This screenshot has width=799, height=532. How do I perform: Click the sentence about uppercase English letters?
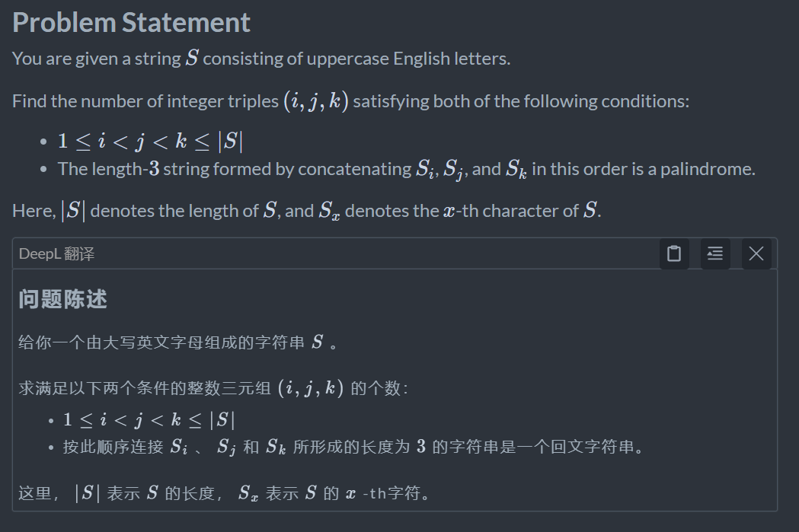(261, 59)
